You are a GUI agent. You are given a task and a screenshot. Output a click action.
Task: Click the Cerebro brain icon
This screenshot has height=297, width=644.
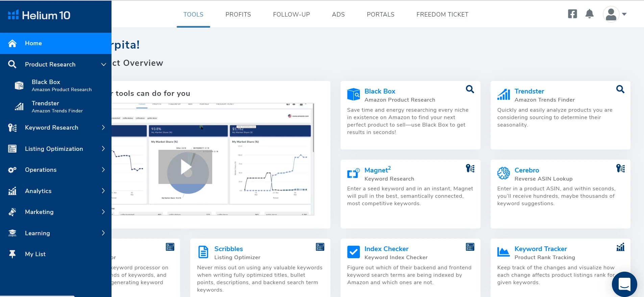point(503,173)
